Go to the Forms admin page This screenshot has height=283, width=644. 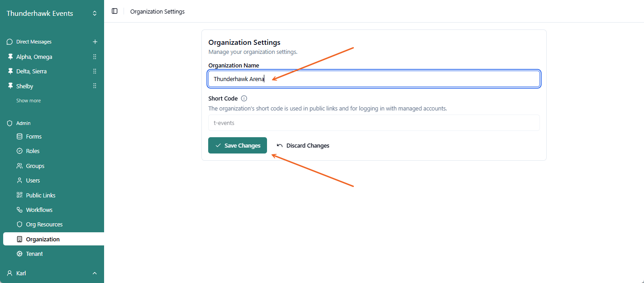[33, 136]
